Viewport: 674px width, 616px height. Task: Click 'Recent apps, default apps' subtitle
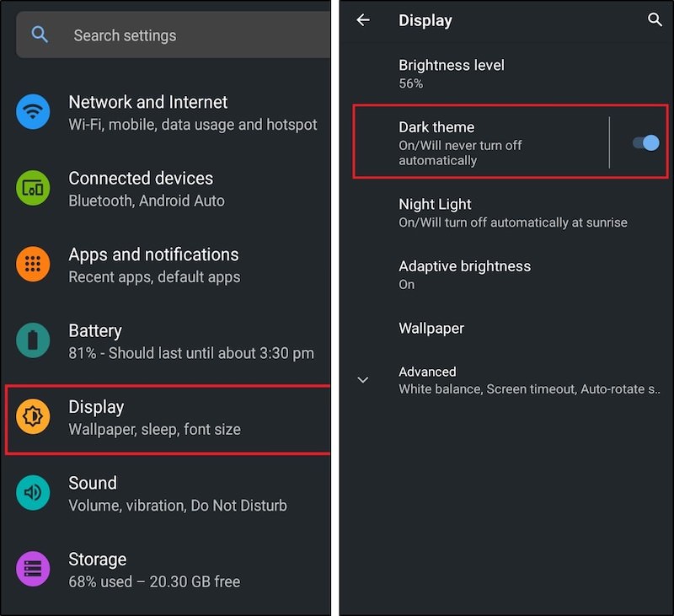(154, 277)
